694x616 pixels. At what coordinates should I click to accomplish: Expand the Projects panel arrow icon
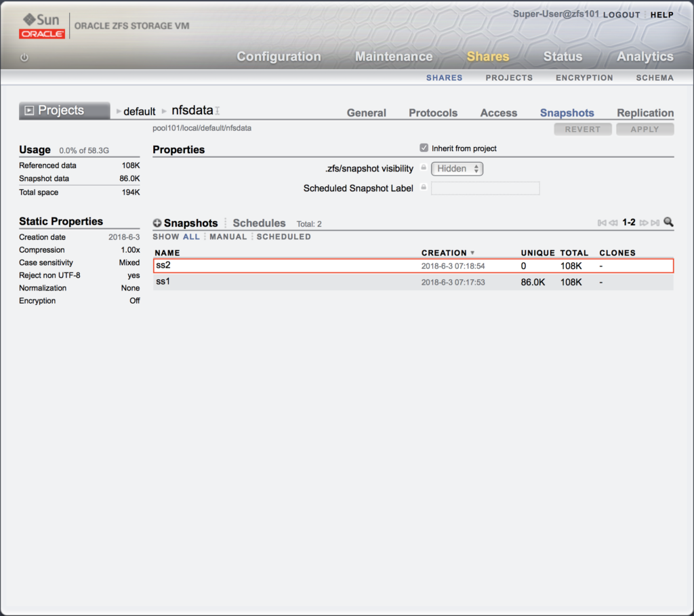(x=28, y=110)
